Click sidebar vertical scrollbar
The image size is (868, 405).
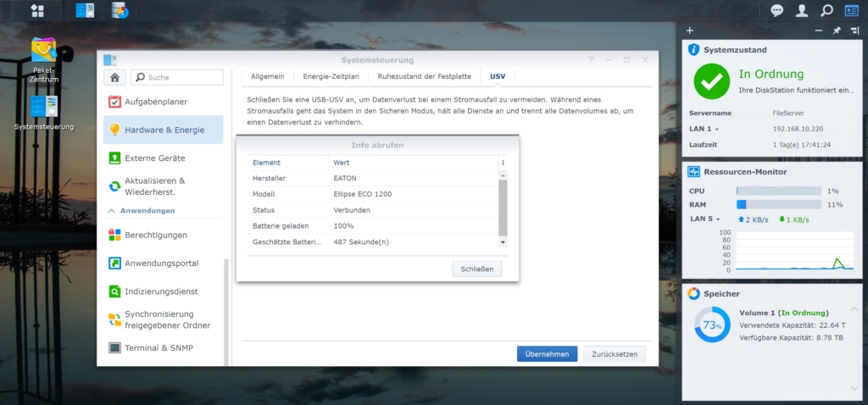click(x=225, y=313)
